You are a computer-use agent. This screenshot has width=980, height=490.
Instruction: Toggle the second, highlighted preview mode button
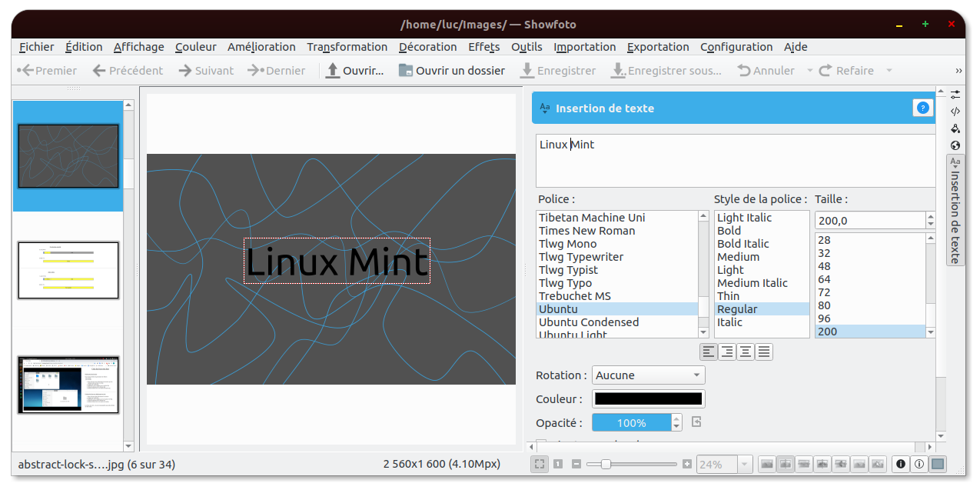(x=785, y=464)
